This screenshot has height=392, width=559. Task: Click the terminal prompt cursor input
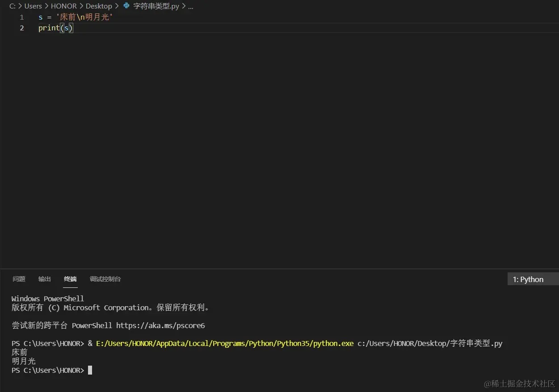tap(90, 370)
